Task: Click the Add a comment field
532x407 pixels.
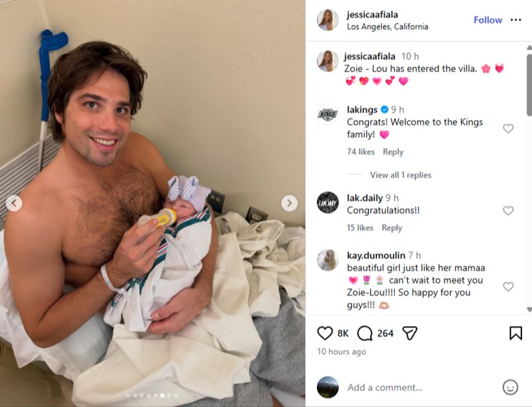Action: (421, 387)
